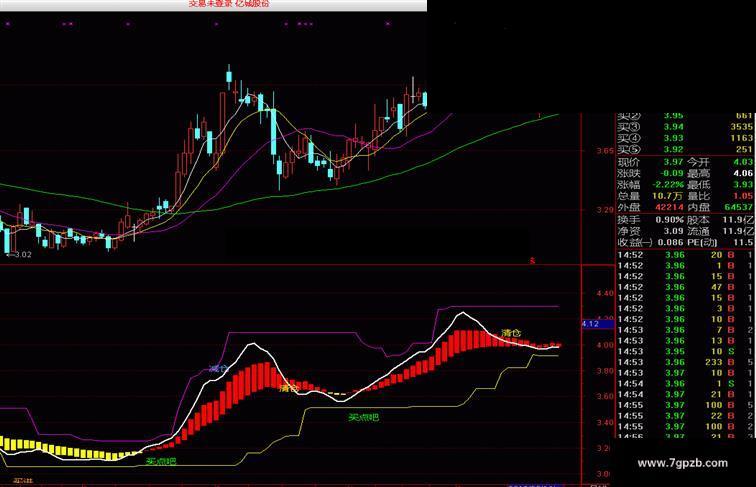This screenshot has height=487, width=756.
Task: Select the 涨幅 value -2.22%
Action: (668, 185)
